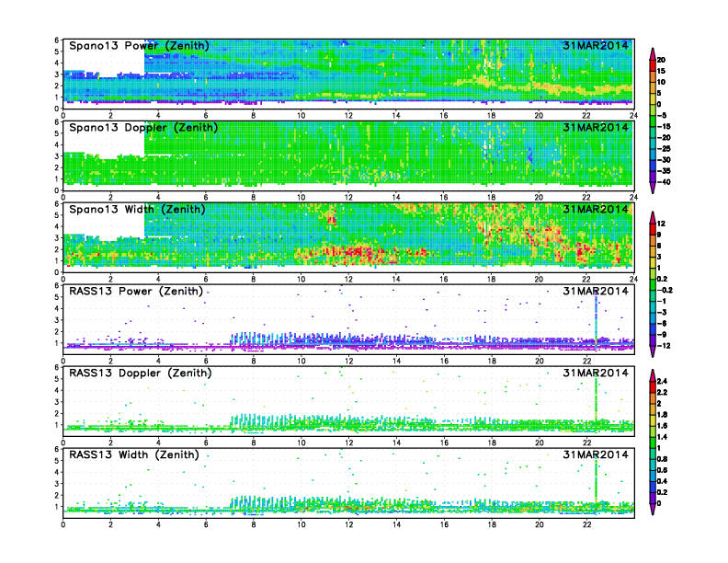Click the 31MAR2014 date in RASS13 Power panel

point(596,291)
